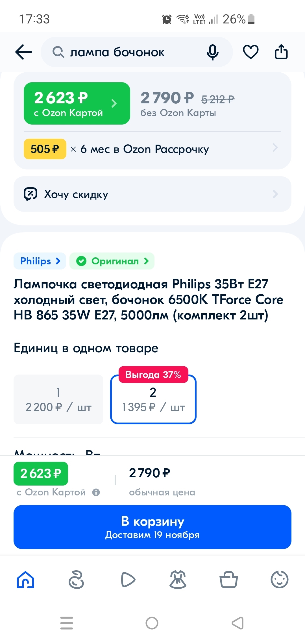Tap the Оригинал verification badge
This screenshot has height=644, width=305.
coord(112,261)
